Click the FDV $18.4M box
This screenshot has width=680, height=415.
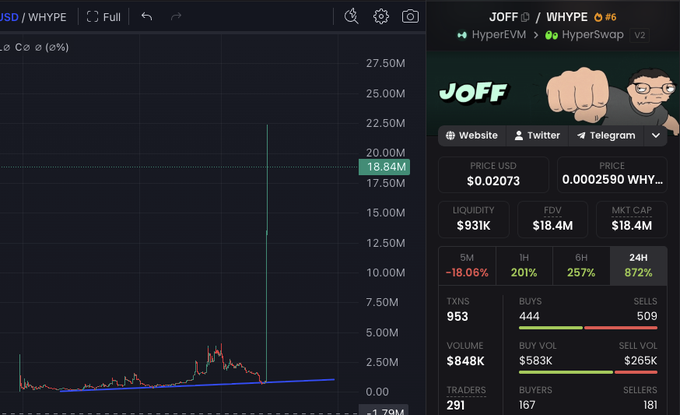[552, 219]
